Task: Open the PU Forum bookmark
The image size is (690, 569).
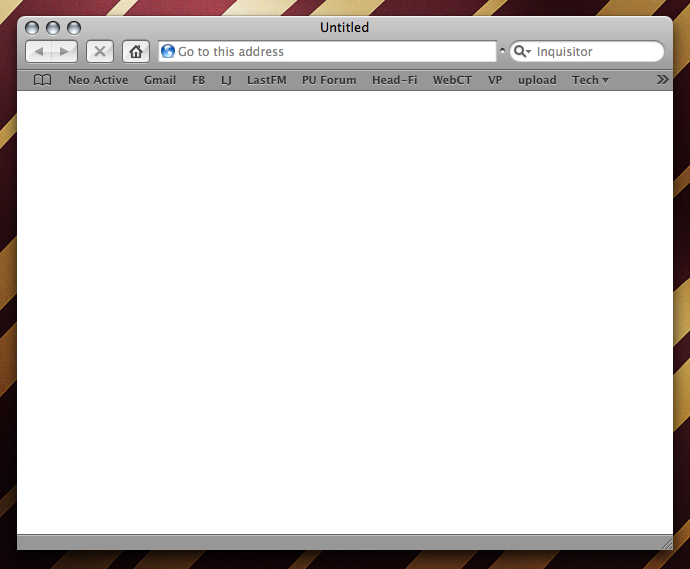Action: click(x=329, y=80)
